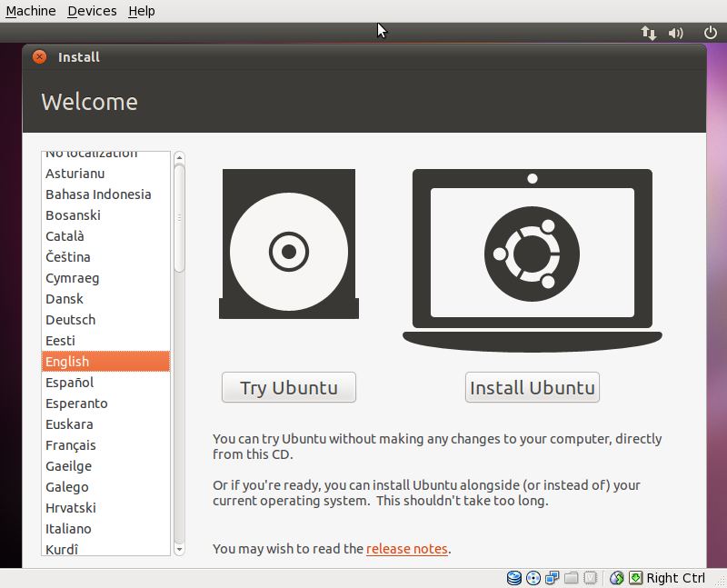Click the Try Ubuntu button
Image resolution: width=727 pixels, height=588 pixels.
pyautogui.click(x=289, y=387)
